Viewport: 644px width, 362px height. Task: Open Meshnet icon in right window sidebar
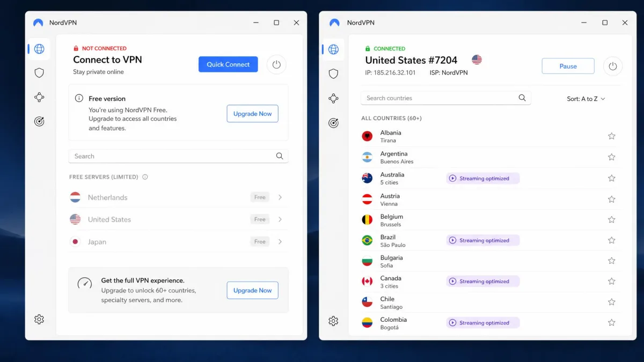[x=333, y=98]
